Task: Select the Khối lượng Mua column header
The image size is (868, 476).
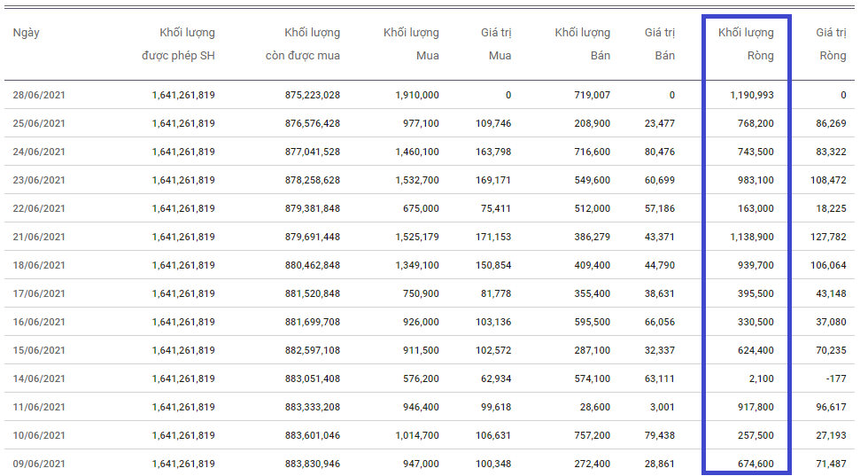Action: tap(411, 44)
